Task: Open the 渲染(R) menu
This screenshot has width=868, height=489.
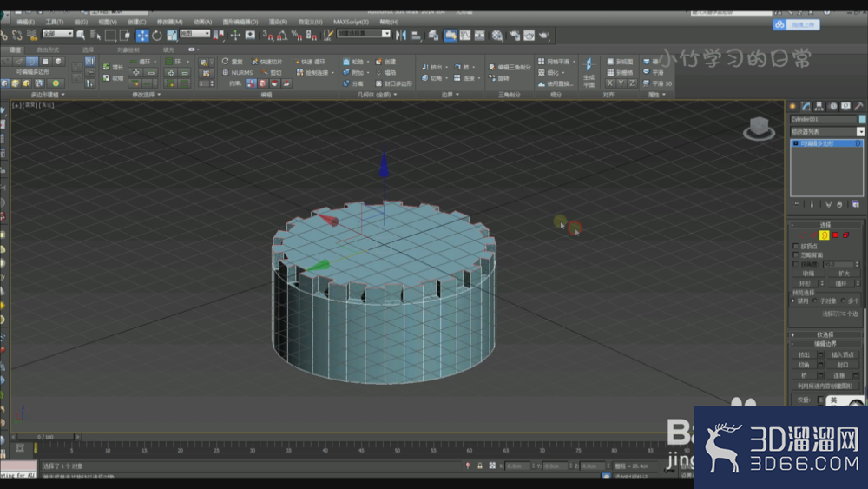Action: pos(278,23)
